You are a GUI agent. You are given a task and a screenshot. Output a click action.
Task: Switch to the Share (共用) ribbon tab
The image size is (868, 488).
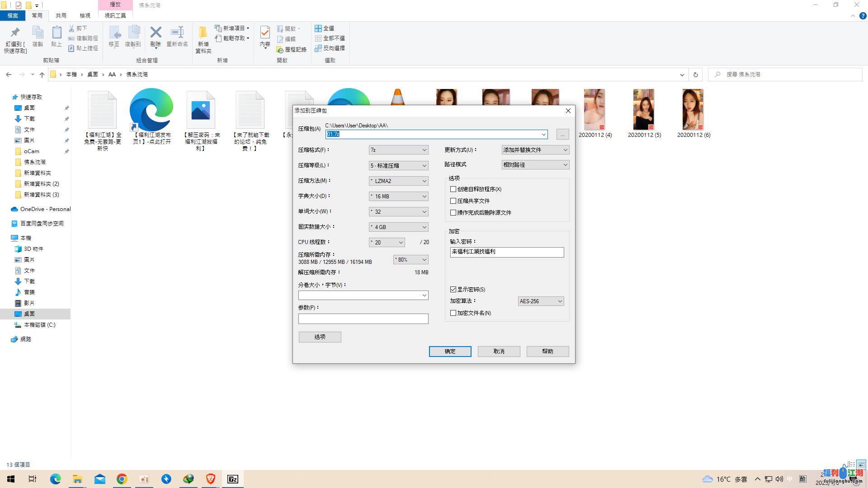point(61,15)
